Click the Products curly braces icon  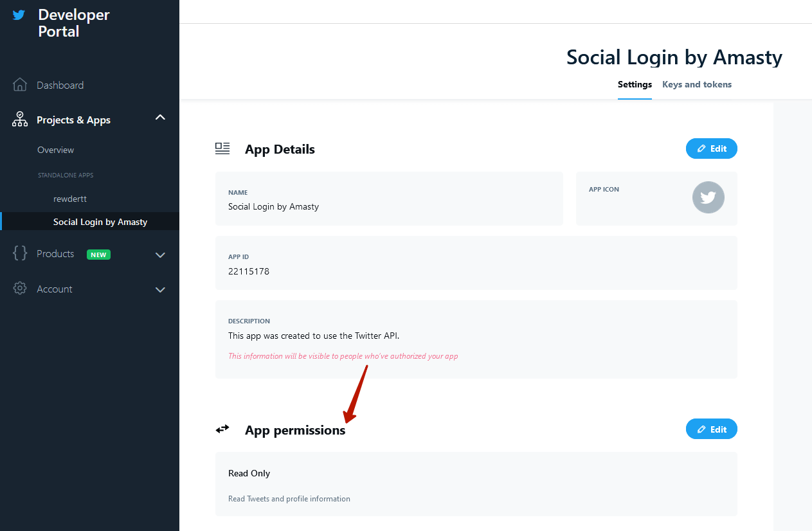pos(20,253)
